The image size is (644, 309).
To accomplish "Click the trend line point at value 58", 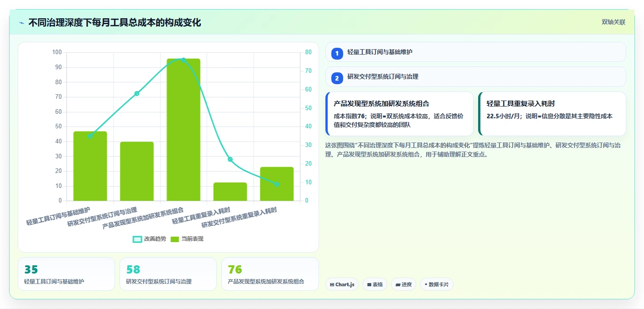I will (x=137, y=93).
